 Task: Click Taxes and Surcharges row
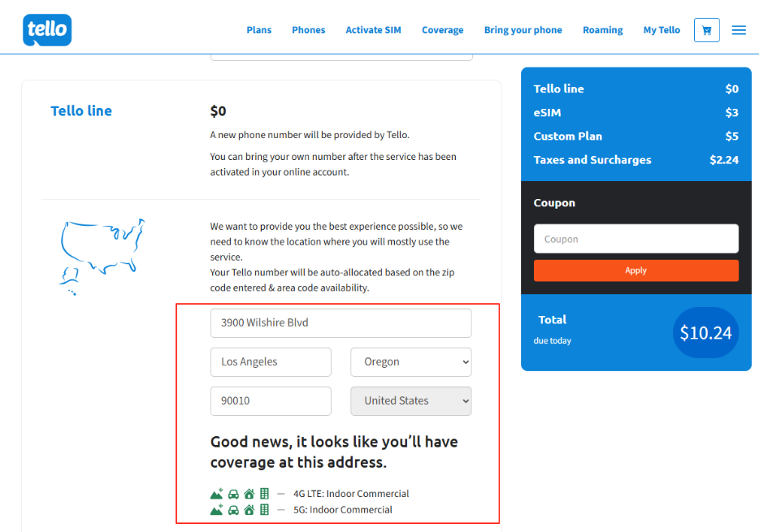coord(636,160)
